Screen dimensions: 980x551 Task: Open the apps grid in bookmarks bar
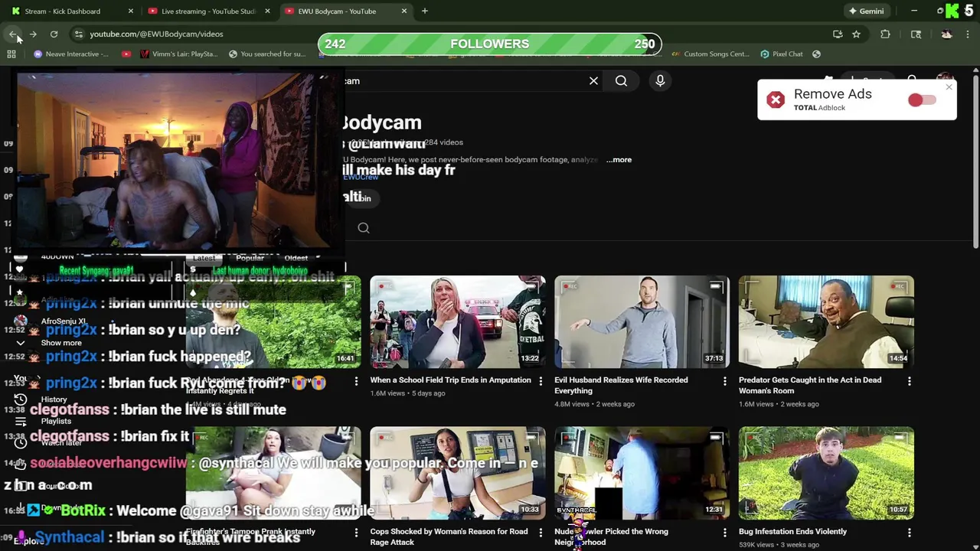tap(11, 54)
